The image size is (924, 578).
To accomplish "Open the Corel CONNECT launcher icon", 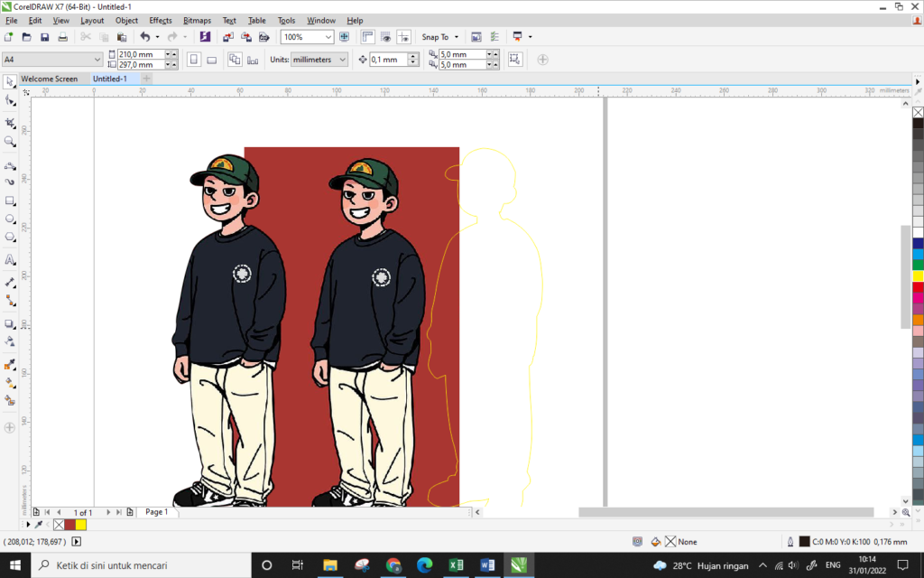I will [204, 37].
